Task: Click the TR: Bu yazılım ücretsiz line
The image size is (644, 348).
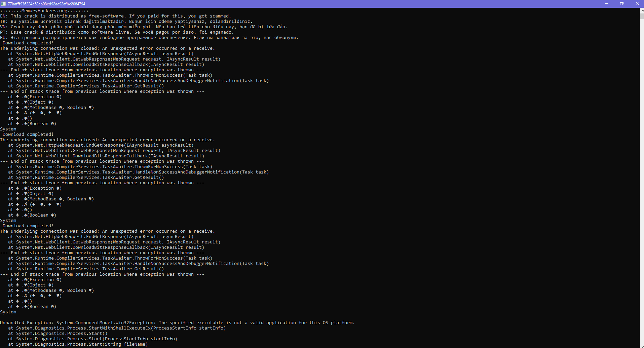Action: point(126,22)
